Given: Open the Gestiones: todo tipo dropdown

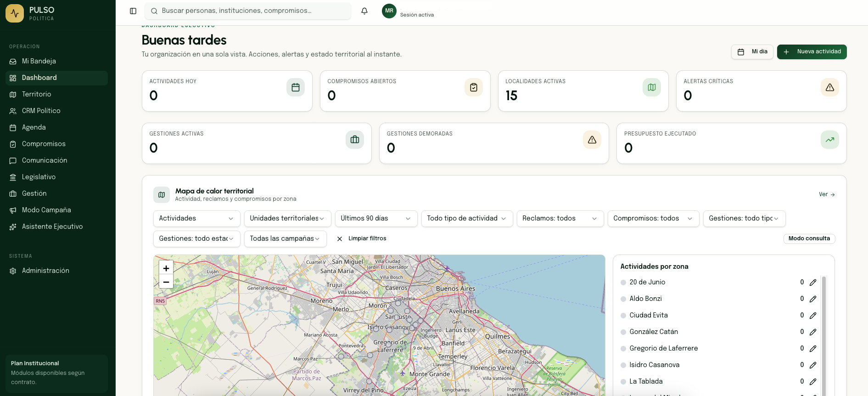Looking at the screenshot, I should (x=745, y=219).
